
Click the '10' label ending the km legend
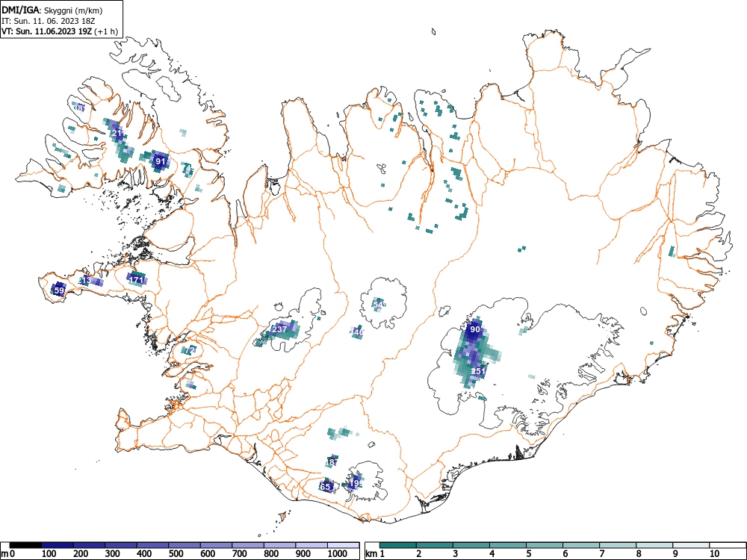pos(713,553)
